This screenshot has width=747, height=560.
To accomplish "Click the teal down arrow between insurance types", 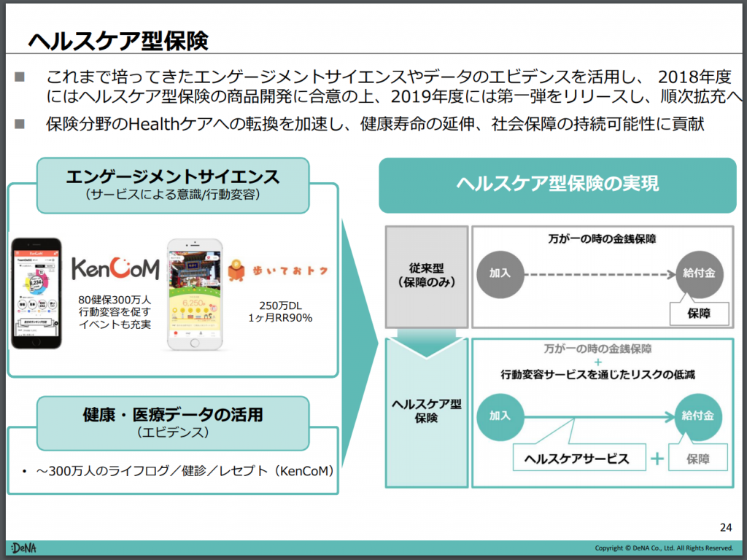I will pos(427,343).
